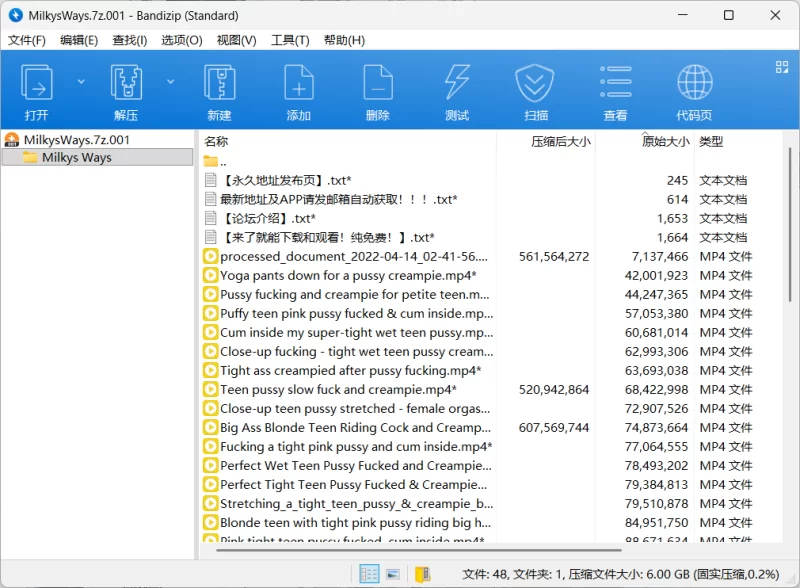
Task: Click the 查看 (View) toolbar icon
Action: point(615,90)
